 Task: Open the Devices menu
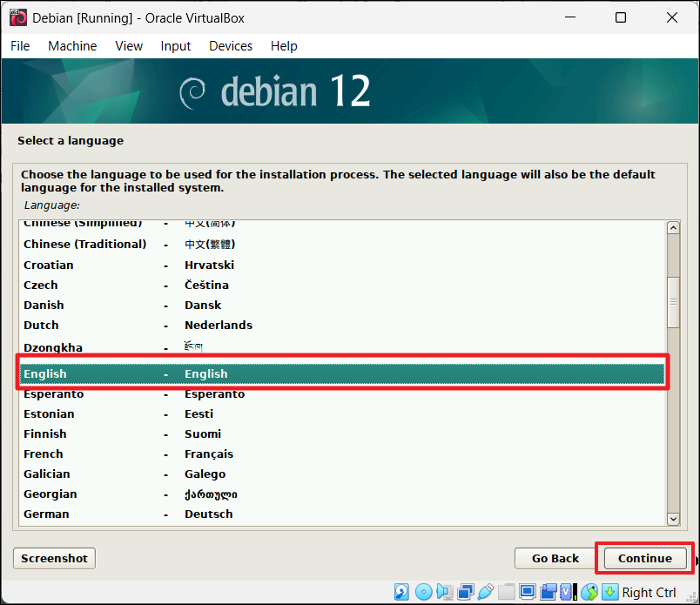tap(231, 46)
